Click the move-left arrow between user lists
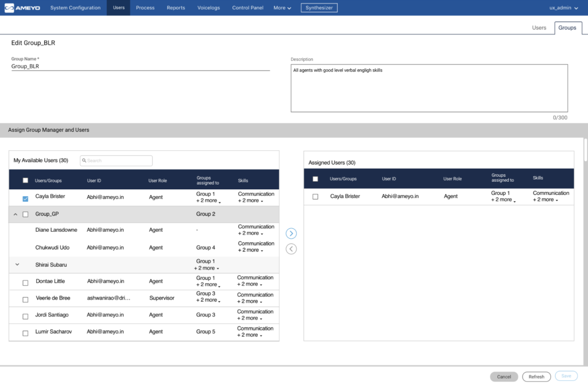Screen dimensions: 588x386 pyautogui.click(x=291, y=249)
